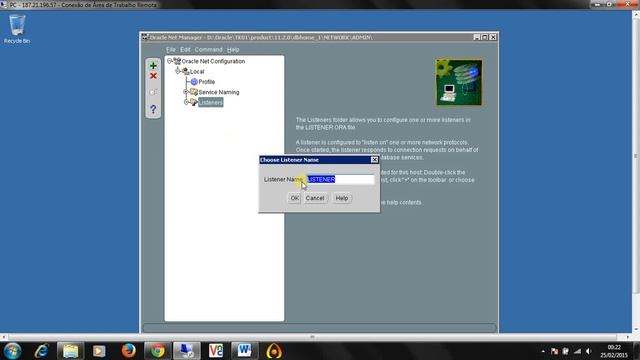Launch Firefox from the taskbar
This screenshot has height=360, width=640.
[x=128, y=351]
